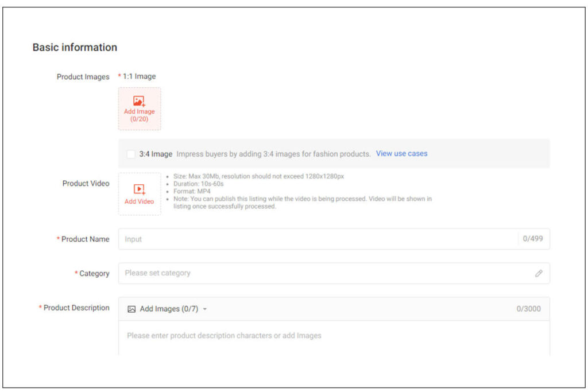Click the 'Add Images (0/7)' label text

[x=169, y=309]
